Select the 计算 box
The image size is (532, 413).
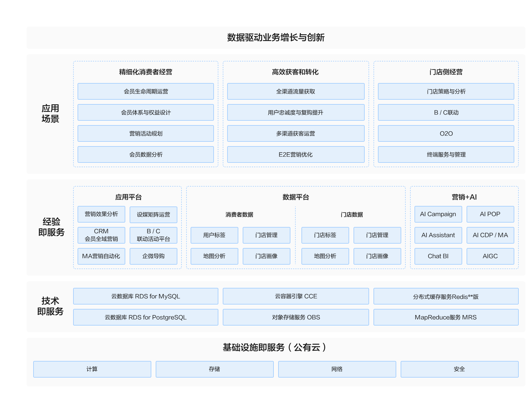92,369
